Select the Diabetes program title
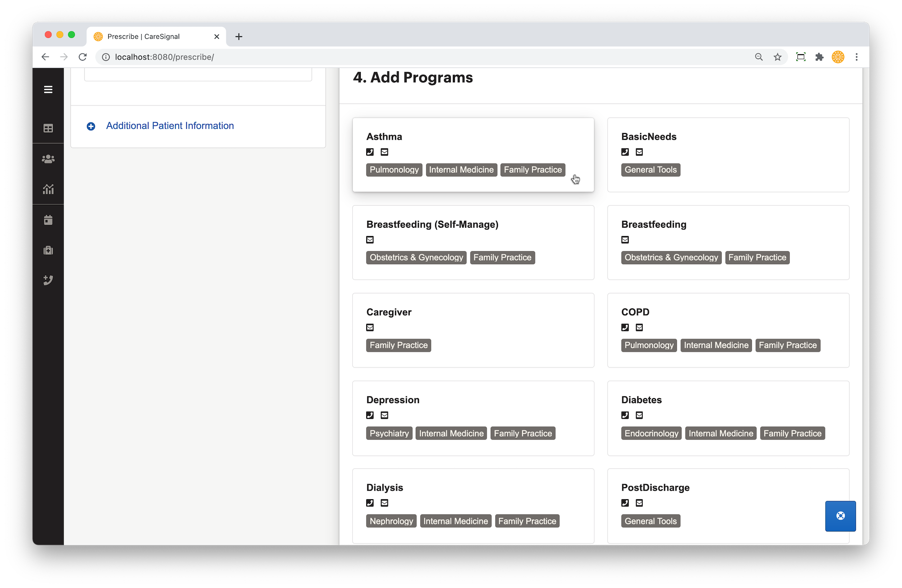Viewport: 902px width, 588px height. tap(641, 400)
